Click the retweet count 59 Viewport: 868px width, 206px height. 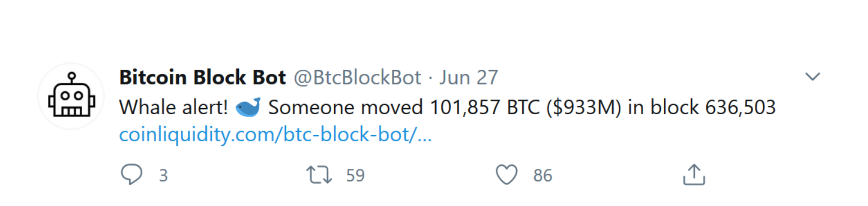pyautogui.click(x=355, y=176)
